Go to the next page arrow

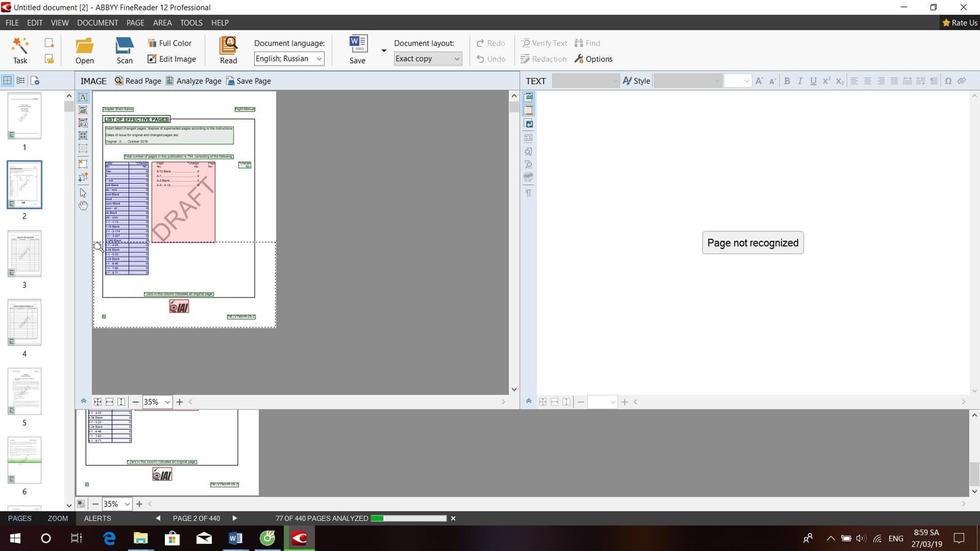click(235, 519)
